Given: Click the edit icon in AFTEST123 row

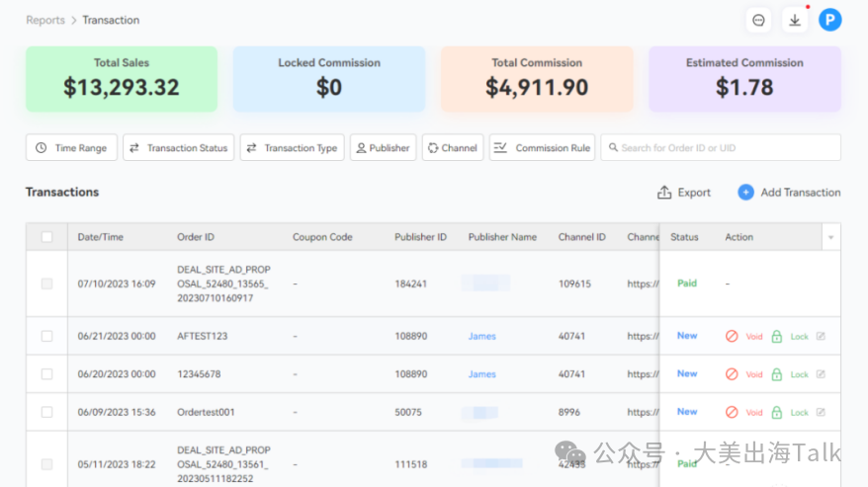Looking at the screenshot, I should click(821, 336).
